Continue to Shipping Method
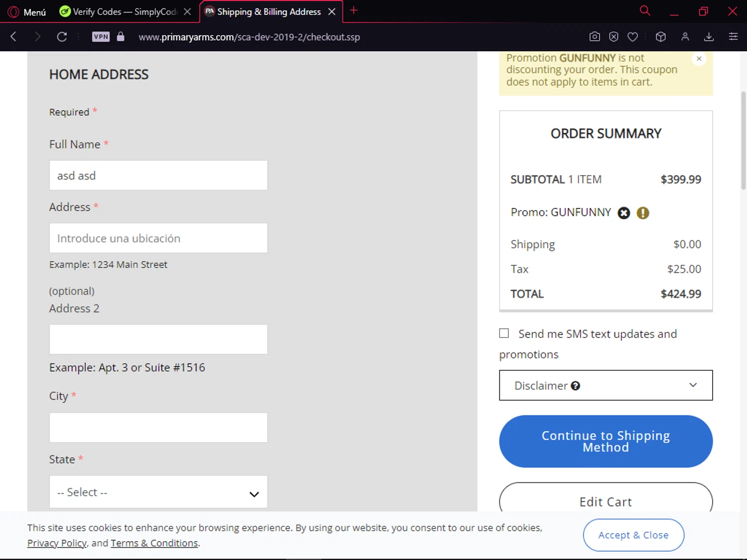 606,442
